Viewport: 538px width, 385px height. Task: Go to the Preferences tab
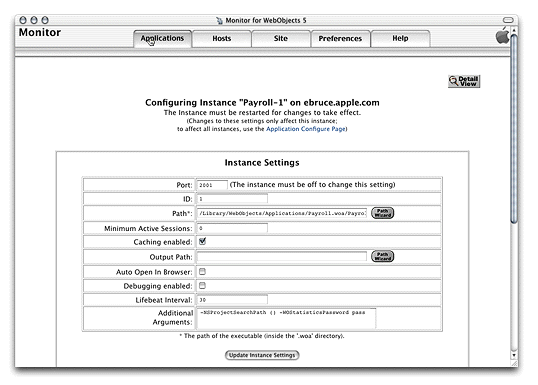tap(340, 38)
